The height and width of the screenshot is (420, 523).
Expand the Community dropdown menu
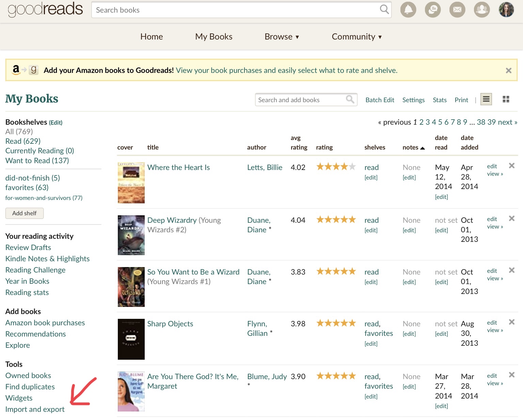tap(357, 36)
